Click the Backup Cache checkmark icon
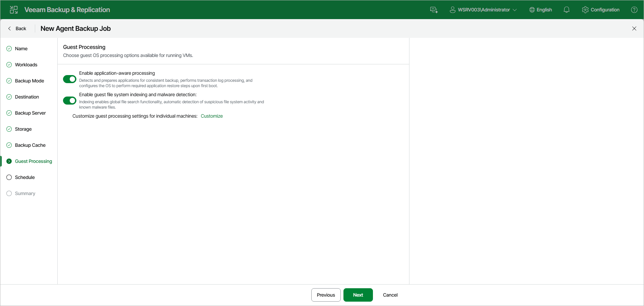Viewport: 644px width, 306px height. coord(9,145)
